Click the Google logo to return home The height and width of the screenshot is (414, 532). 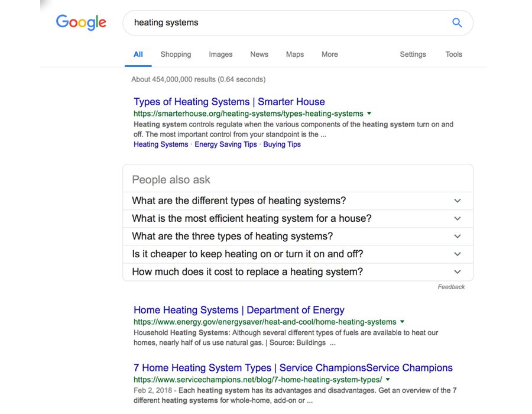pos(81,22)
